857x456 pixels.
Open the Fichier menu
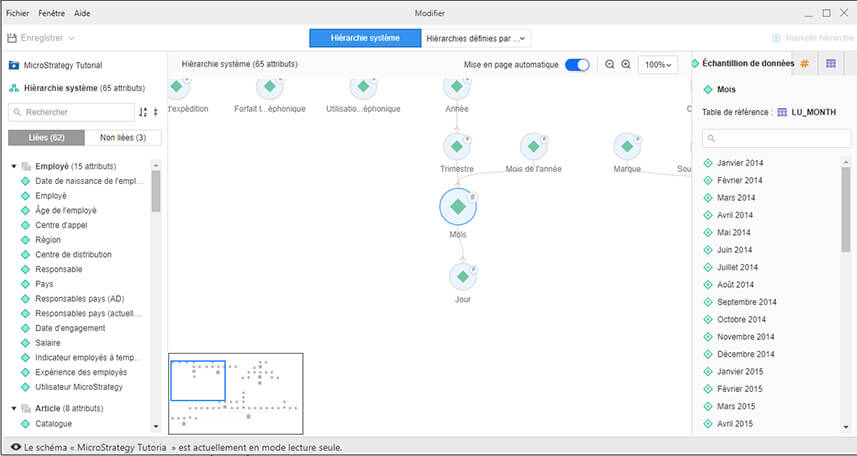17,13
